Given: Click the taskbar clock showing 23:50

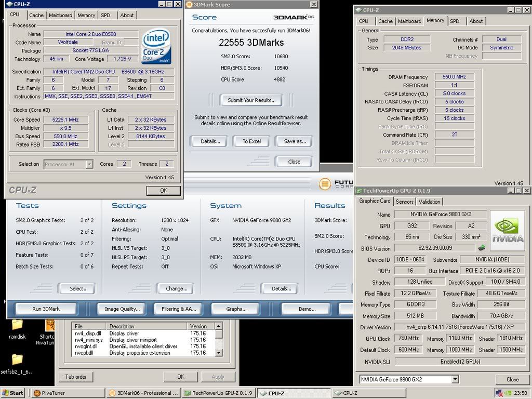Looking at the screenshot, I should point(521,393).
